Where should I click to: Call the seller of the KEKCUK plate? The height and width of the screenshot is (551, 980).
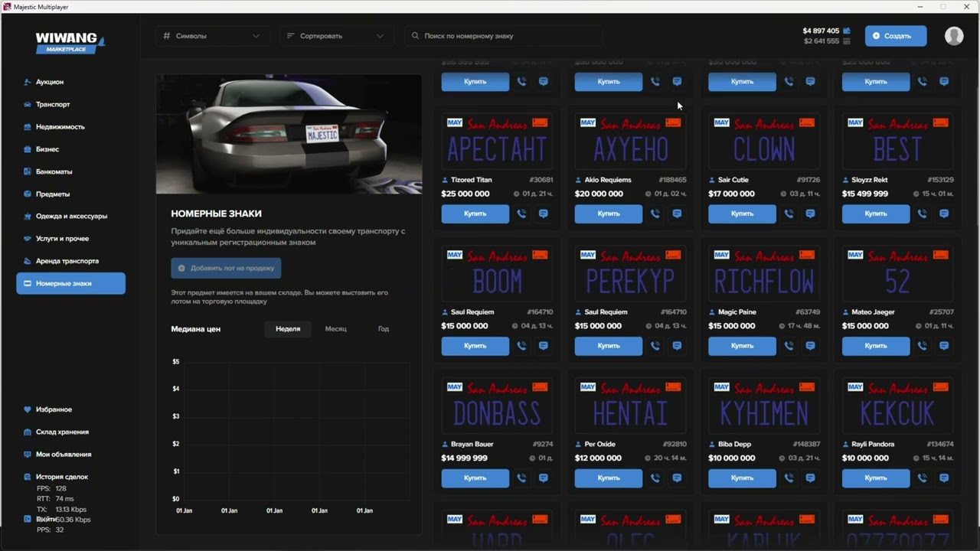923,478
